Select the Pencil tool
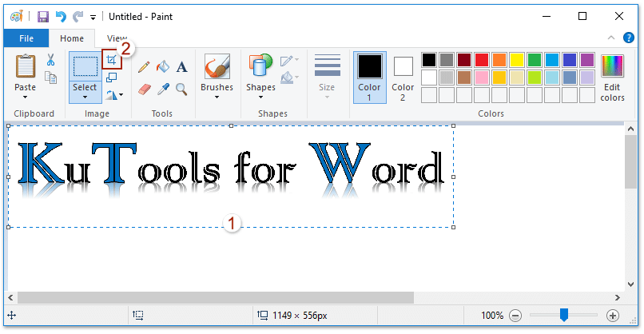Viewport: 644px width, 334px height. pos(144,67)
